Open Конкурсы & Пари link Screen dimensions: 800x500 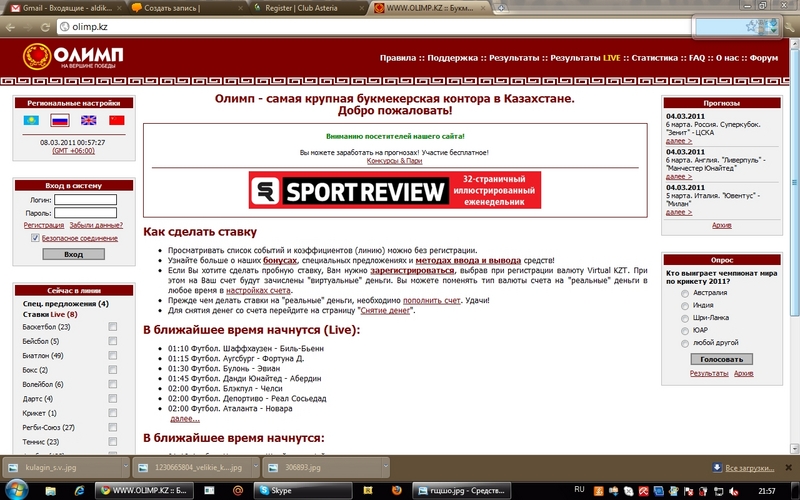pyautogui.click(x=394, y=161)
